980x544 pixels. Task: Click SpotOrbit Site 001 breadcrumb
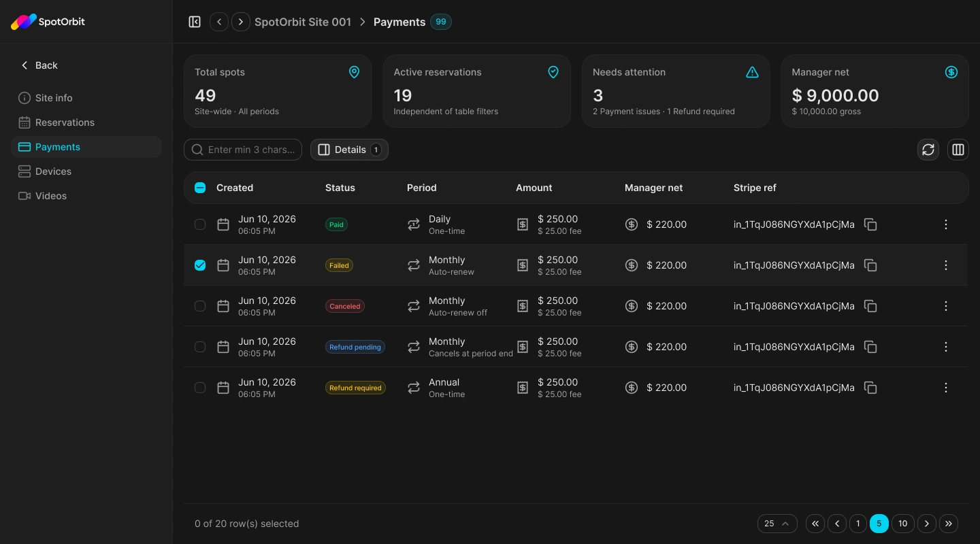click(303, 22)
